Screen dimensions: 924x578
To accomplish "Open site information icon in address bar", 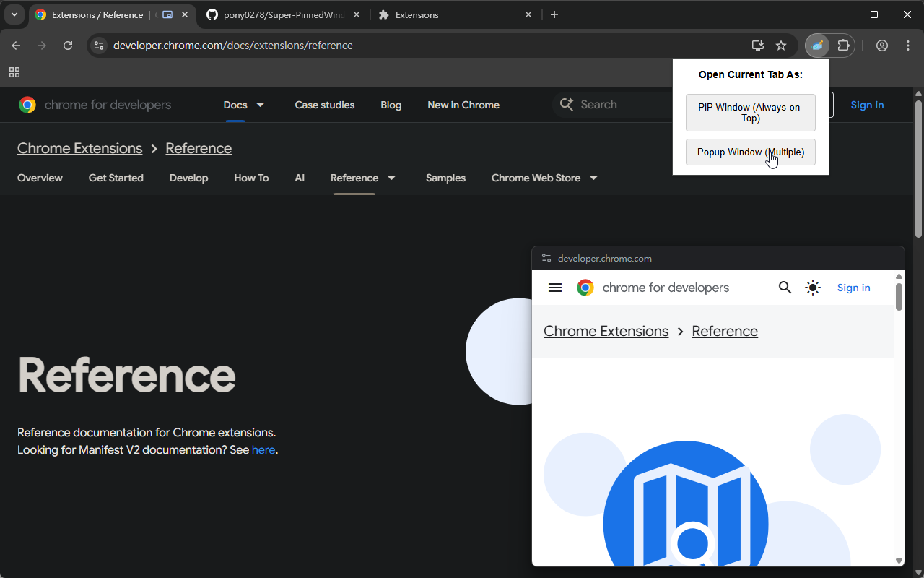I will (100, 46).
